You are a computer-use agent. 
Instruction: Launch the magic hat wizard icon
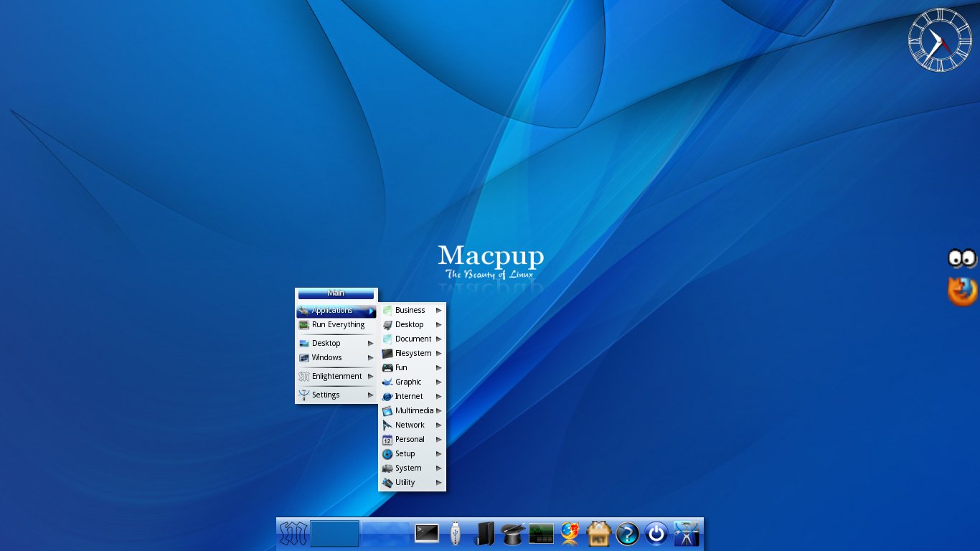coord(513,534)
